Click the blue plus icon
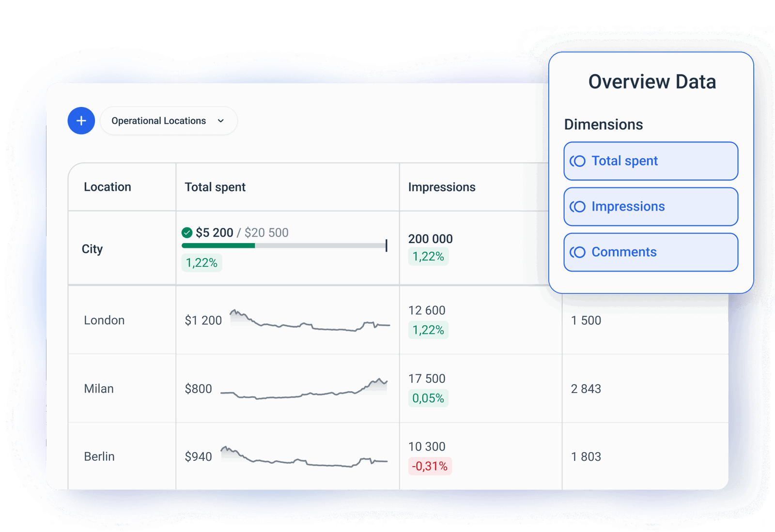The image size is (775, 532). coord(81,121)
